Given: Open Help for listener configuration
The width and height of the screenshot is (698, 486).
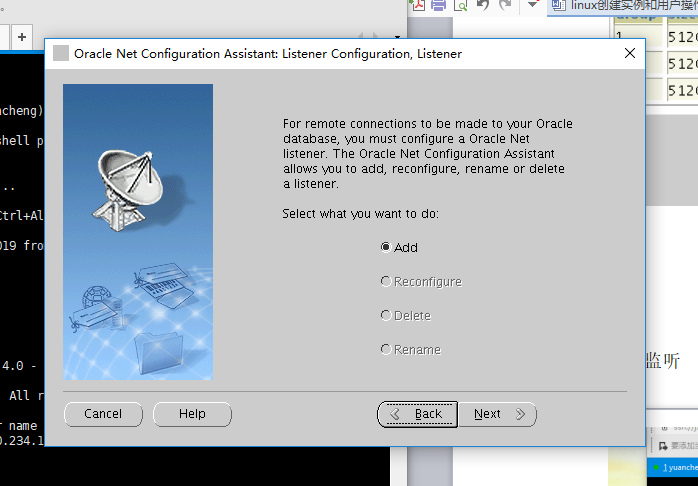Looking at the screenshot, I should click(192, 414).
